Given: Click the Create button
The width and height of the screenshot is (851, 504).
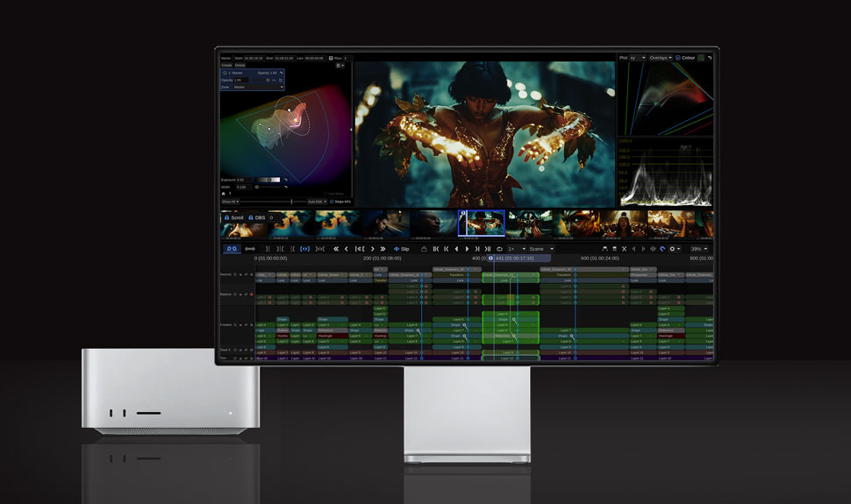Looking at the screenshot, I should 226,65.
